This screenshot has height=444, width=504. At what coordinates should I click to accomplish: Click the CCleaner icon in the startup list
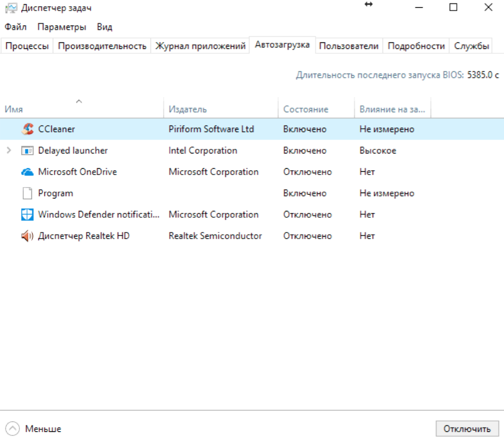(x=28, y=129)
